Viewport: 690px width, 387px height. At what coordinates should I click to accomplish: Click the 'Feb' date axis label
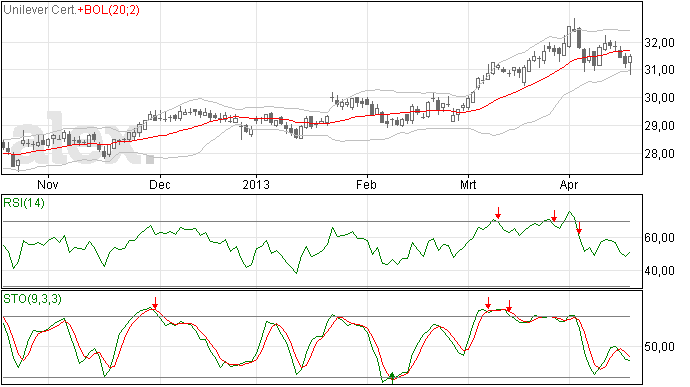pos(366,184)
